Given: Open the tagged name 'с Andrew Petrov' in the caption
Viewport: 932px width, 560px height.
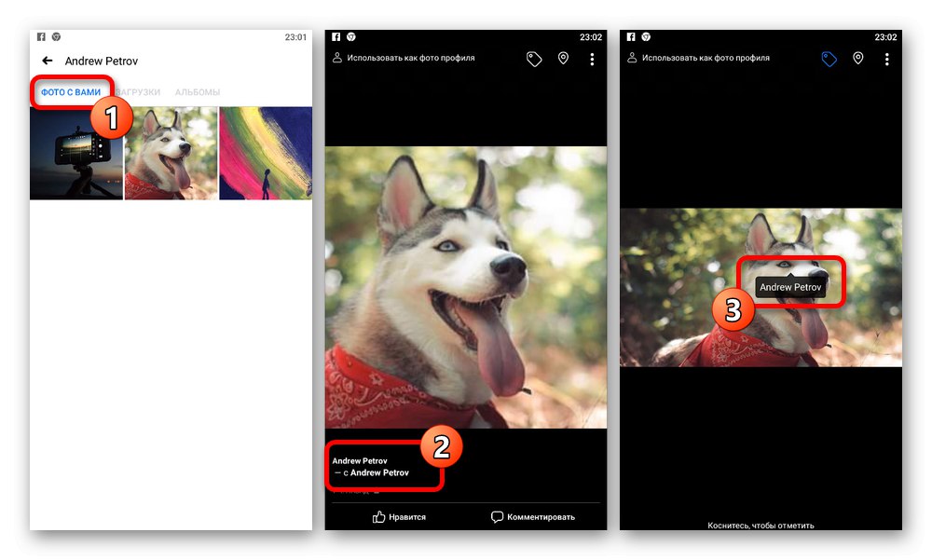Looking at the screenshot, I should point(376,472).
